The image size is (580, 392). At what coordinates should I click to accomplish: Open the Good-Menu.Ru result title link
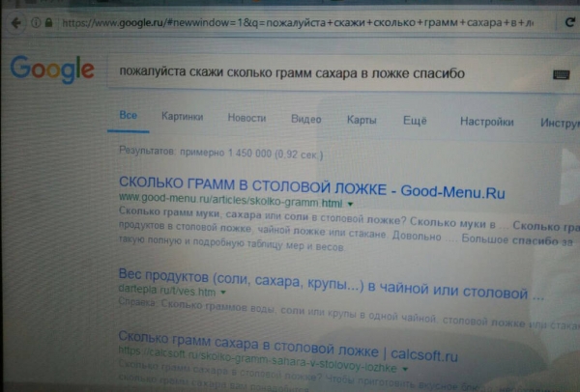[312, 187]
